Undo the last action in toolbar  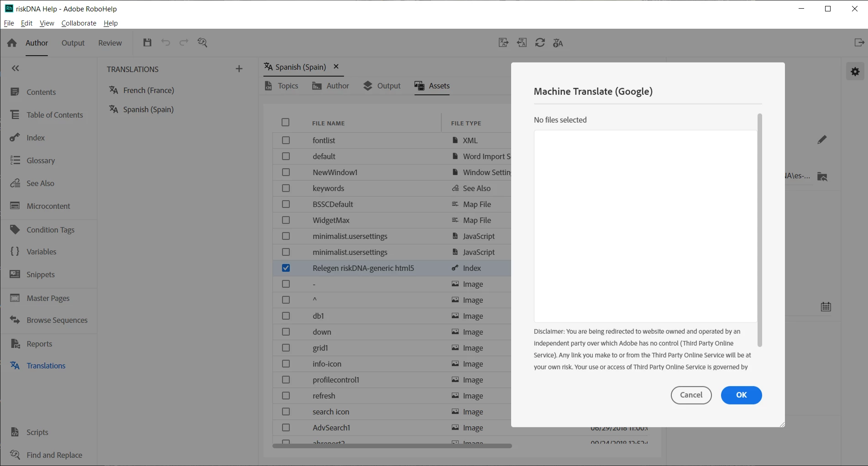[x=166, y=42]
